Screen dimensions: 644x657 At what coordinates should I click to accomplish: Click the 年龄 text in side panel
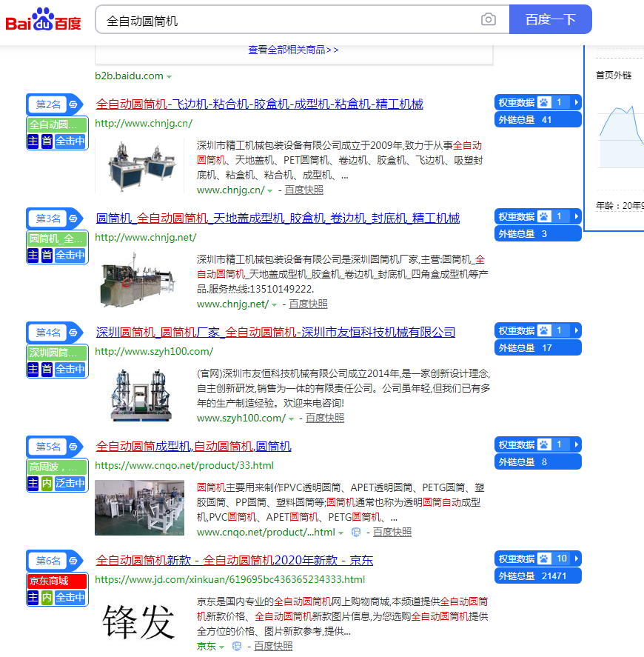tap(620, 206)
